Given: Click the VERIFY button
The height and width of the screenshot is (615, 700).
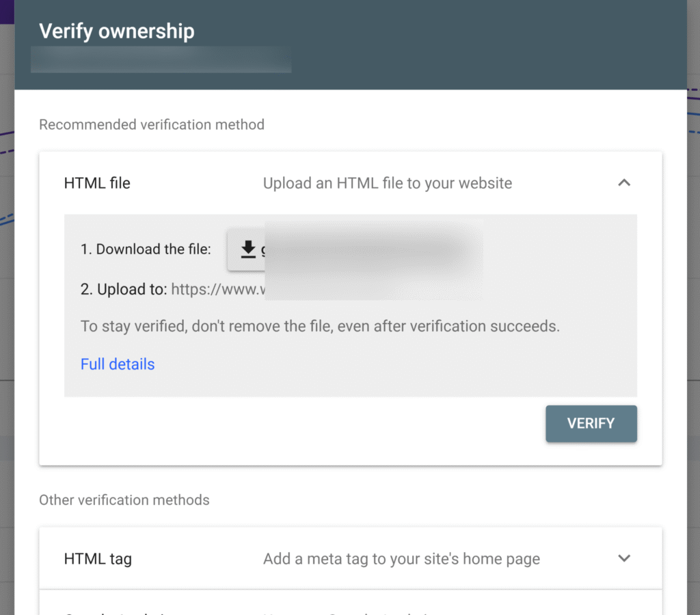Looking at the screenshot, I should (x=591, y=424).
